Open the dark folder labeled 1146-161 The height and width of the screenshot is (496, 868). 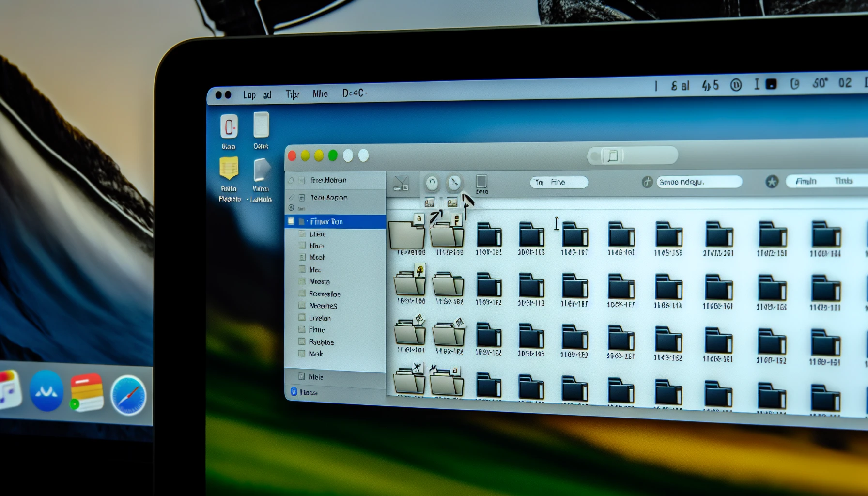click(621, 234)
